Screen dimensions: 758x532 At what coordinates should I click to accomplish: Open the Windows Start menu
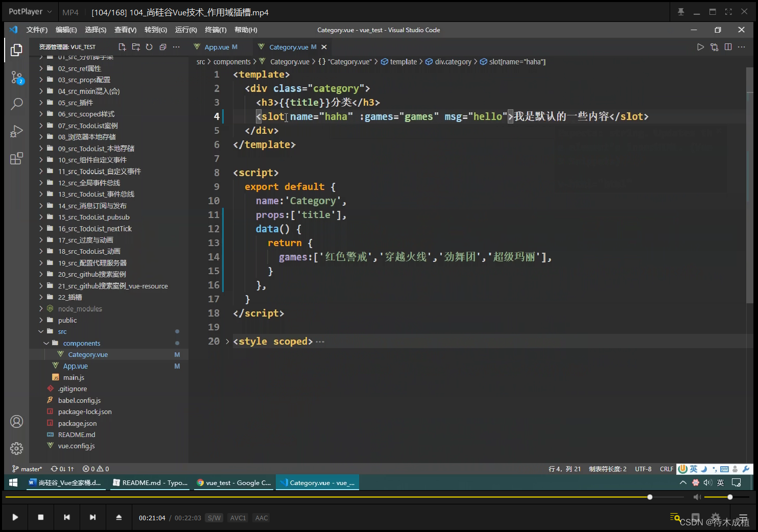(13, 482)
